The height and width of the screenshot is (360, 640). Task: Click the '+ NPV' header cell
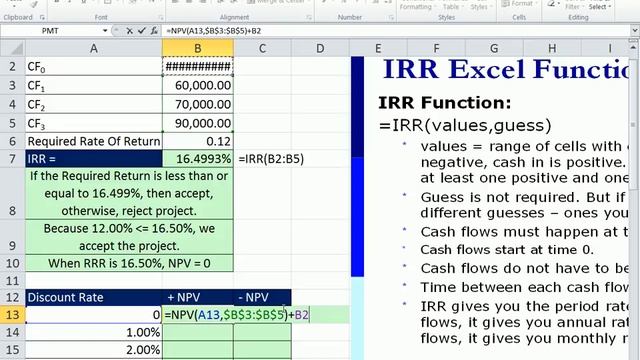198,298
